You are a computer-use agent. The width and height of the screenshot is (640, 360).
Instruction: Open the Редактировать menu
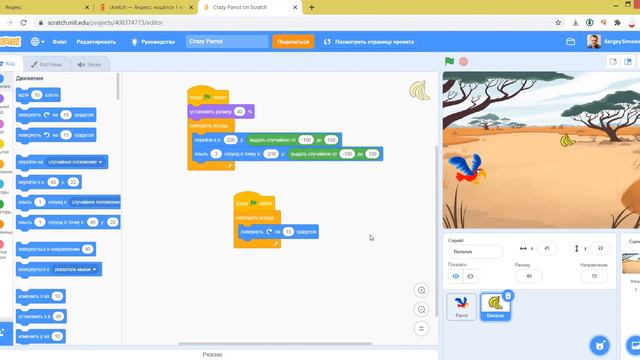pyautogui.click(x=96, y=42)
